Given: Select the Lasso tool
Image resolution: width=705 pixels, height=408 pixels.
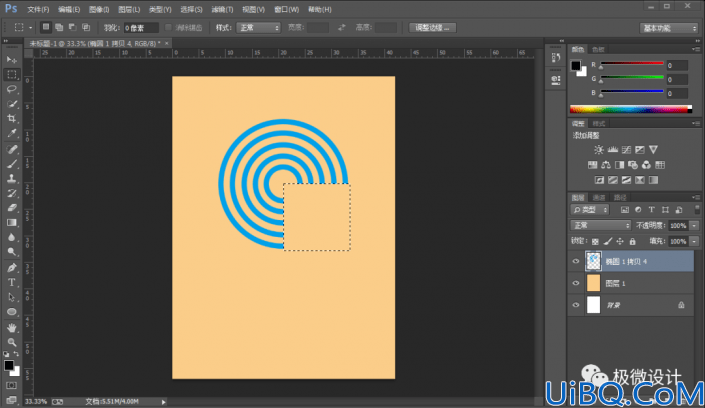Looking at the screenshot, I should pos(12,90).
